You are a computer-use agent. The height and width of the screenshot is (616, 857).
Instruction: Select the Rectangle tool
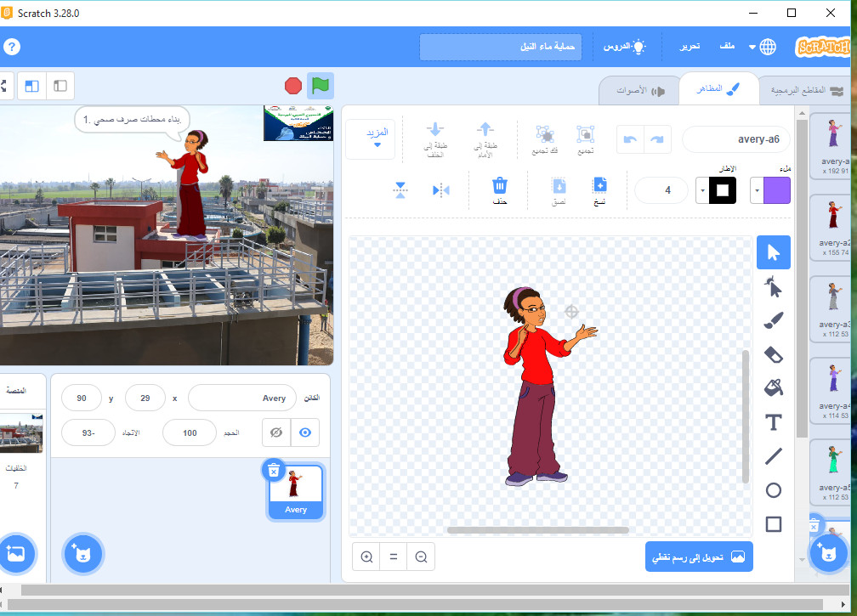pos(774,523)
